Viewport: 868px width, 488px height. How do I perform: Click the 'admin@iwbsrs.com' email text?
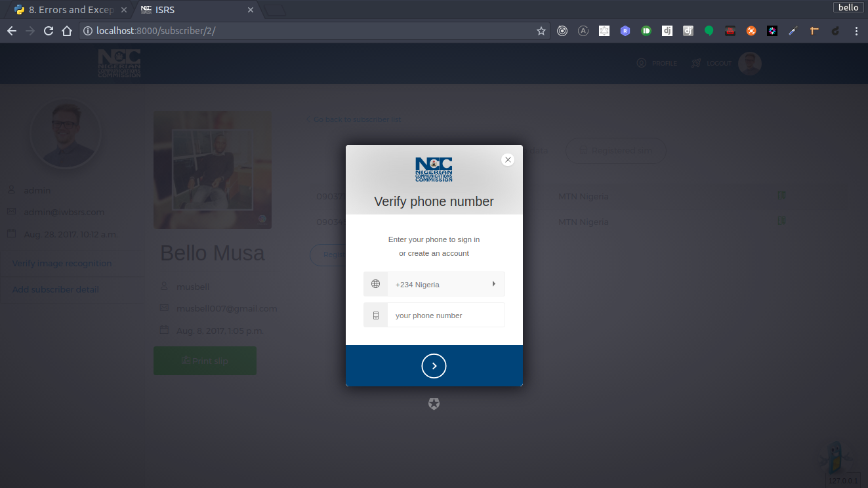point(64,212)
